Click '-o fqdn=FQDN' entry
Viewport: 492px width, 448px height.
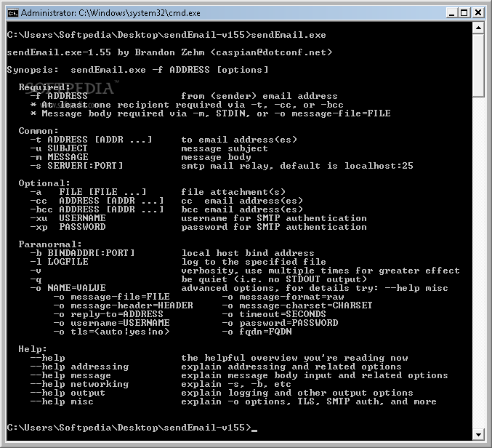coord(257,332)
